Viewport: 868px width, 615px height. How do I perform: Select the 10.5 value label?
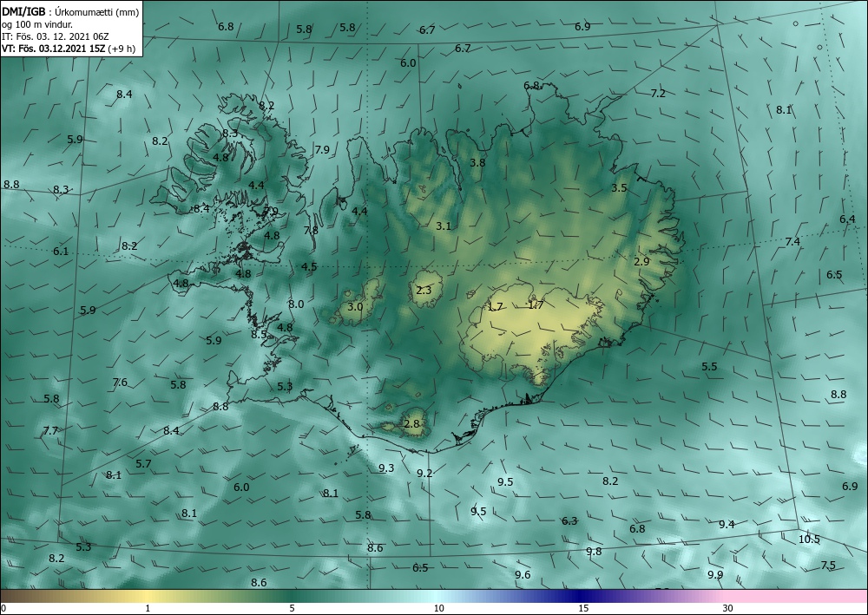pos(809,540)
